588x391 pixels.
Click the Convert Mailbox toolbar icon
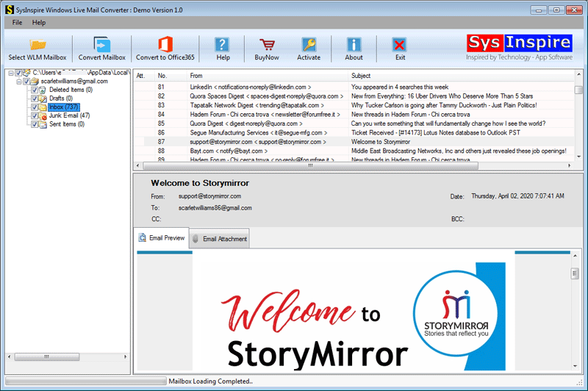(x=102, y=44)
